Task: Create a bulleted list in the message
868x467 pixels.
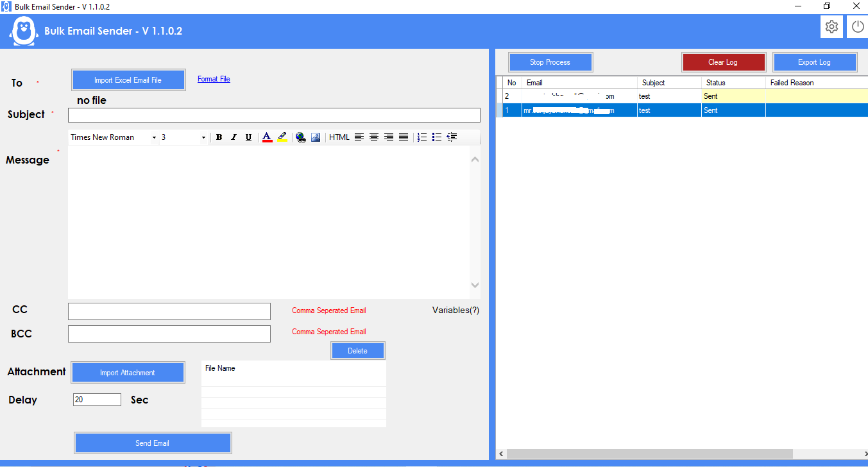Action: click(x=437, y=137)
